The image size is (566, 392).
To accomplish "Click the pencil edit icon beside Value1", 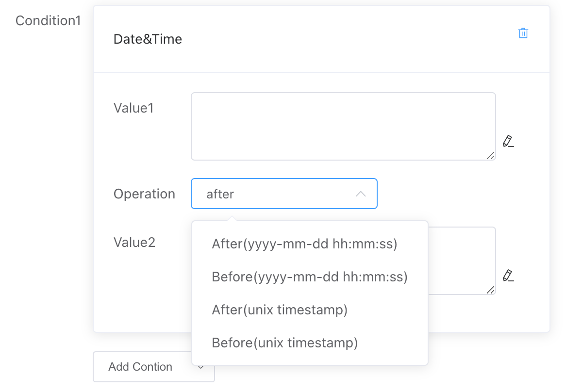I will tap(508, 141).
